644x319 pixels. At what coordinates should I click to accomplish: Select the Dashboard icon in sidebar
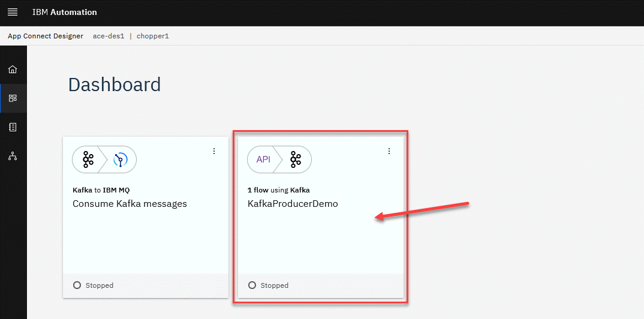(x=13, y=98)
